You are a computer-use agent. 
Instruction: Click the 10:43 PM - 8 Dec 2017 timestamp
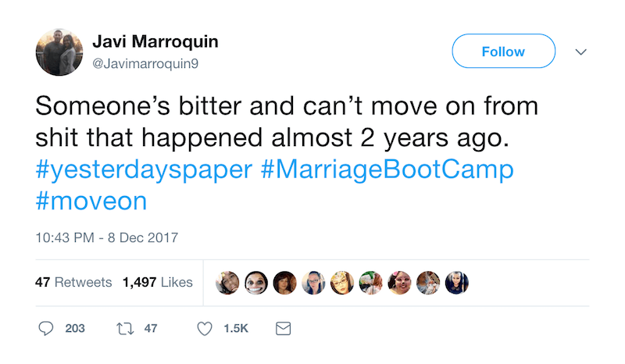[107, 237]
